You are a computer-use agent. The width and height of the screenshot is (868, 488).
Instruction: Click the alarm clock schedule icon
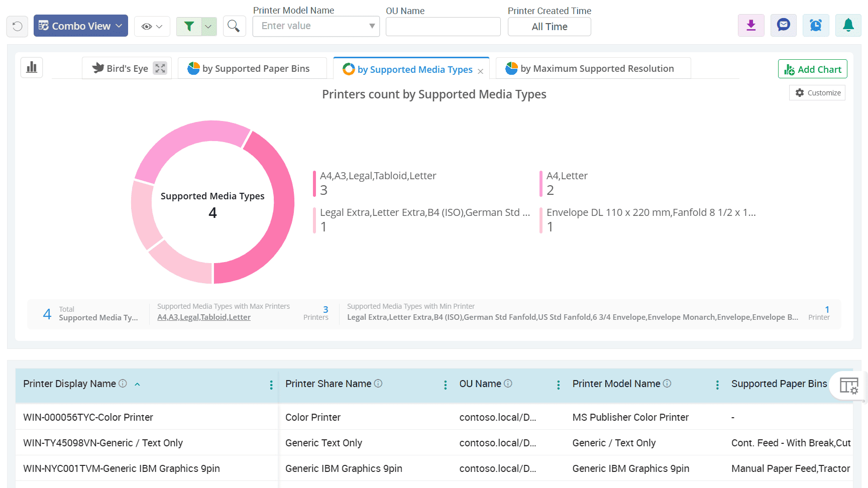(816, 25)
